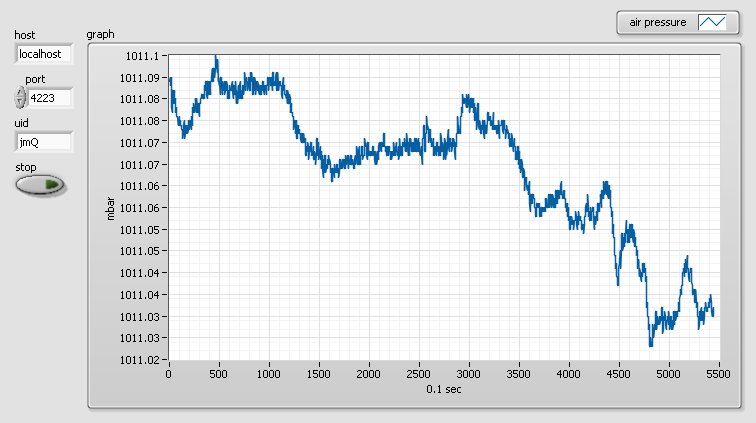Click the 0.1 sec X-axis label
756x423 pixels.
pos(444,389)
